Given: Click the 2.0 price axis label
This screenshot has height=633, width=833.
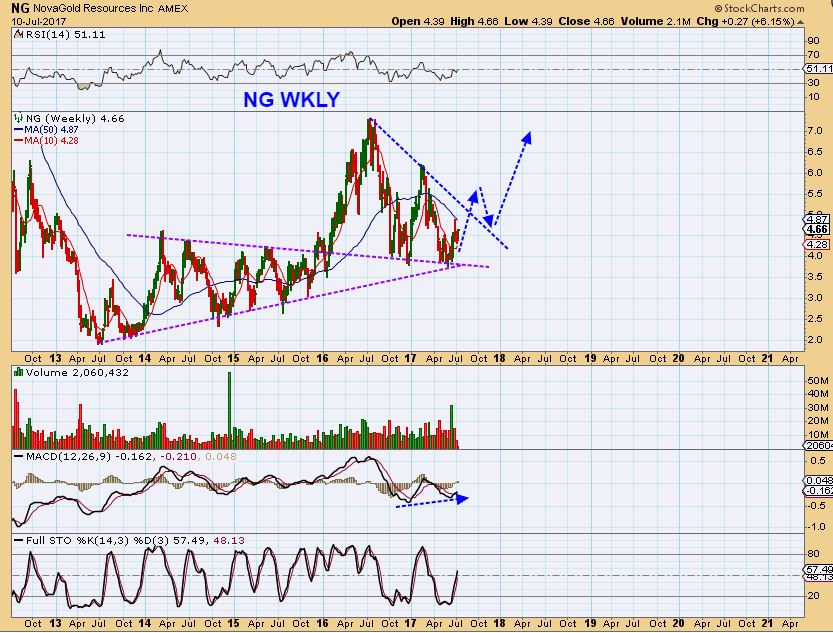Looking at the screenshot, I should [x=815, y=340].
